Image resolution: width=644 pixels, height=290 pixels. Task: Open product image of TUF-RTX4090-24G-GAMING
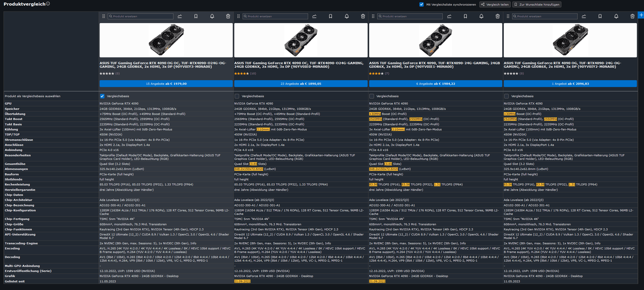(x=436, y=40)
